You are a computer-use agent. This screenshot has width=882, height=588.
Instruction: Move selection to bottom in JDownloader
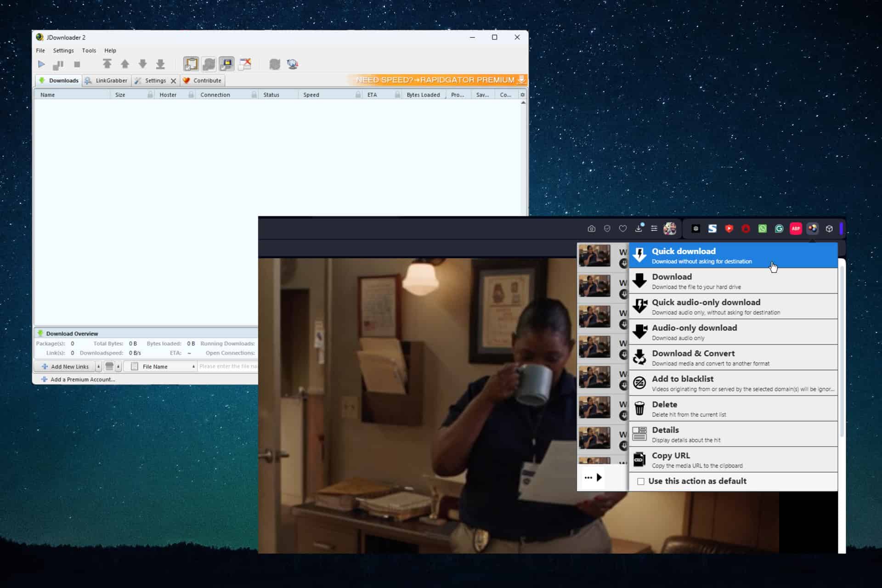tap(160, 64)
